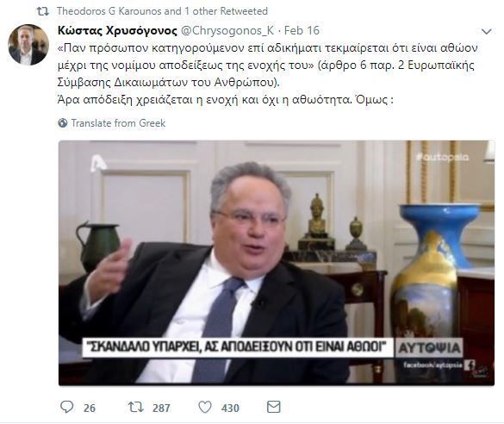Click the small retweeted arrows icon at top
Screen dimensions: 504x424
43,11
